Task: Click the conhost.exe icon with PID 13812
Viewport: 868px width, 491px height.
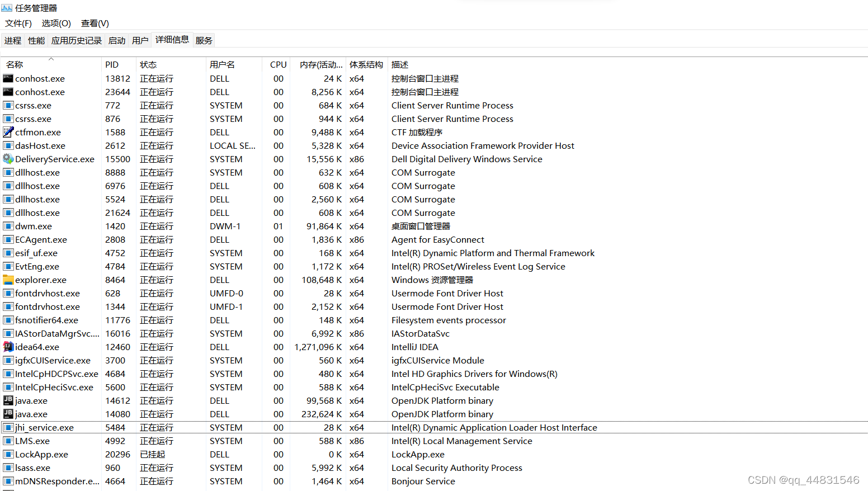Action: [8, 78]
